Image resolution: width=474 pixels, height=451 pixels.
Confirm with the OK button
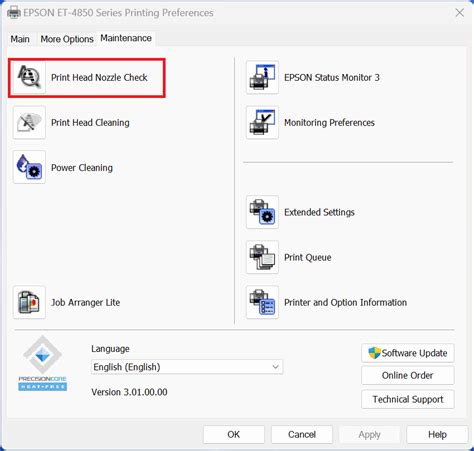click(234, 434)
